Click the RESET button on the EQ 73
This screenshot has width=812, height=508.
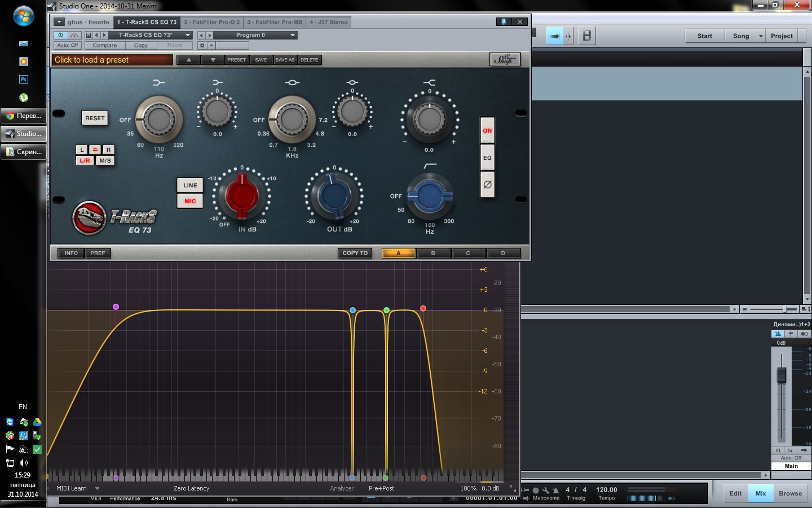tap(95, 118)
